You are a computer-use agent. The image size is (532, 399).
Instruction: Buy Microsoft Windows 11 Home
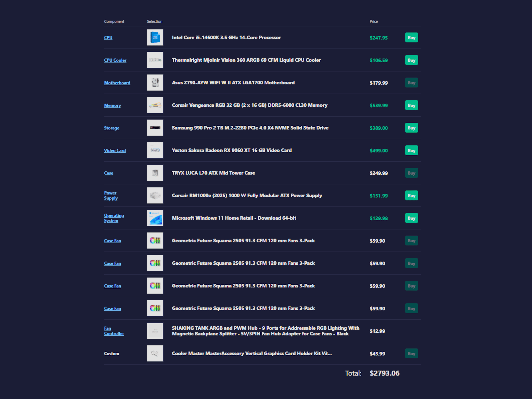click(411, 218)
